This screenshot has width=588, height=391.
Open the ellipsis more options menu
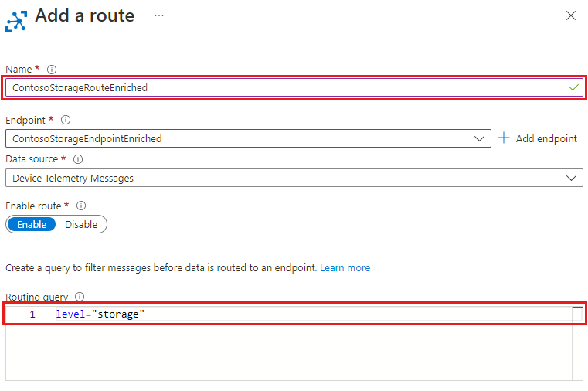tap(159, 15)
